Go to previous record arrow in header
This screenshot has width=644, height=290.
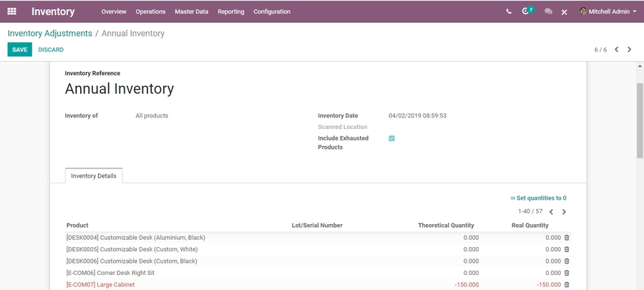[x=617, y=50]
